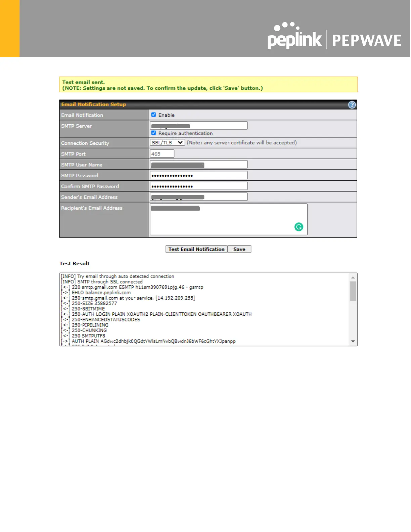Viewport: 411px width, 532px height.
Task: Click the '250 SMTPUTF8' log line
Action: click(x=83, y=336)
